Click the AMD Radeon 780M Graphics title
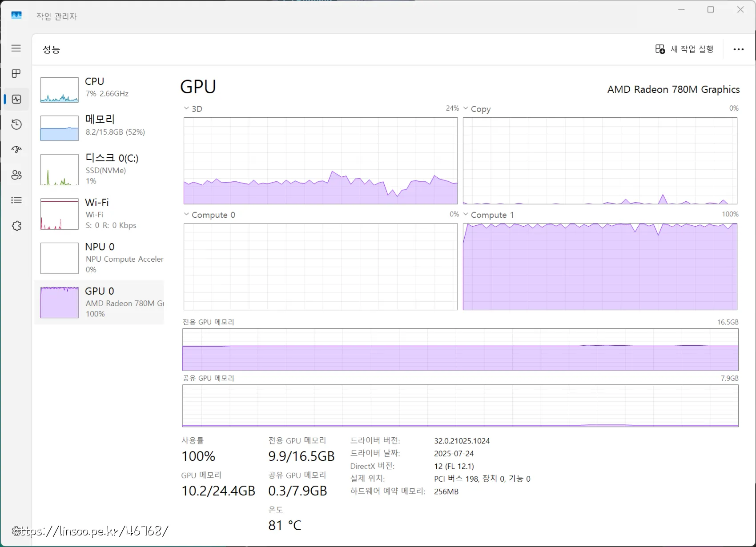This screenshot has width=756, height=547. [673, 89]
